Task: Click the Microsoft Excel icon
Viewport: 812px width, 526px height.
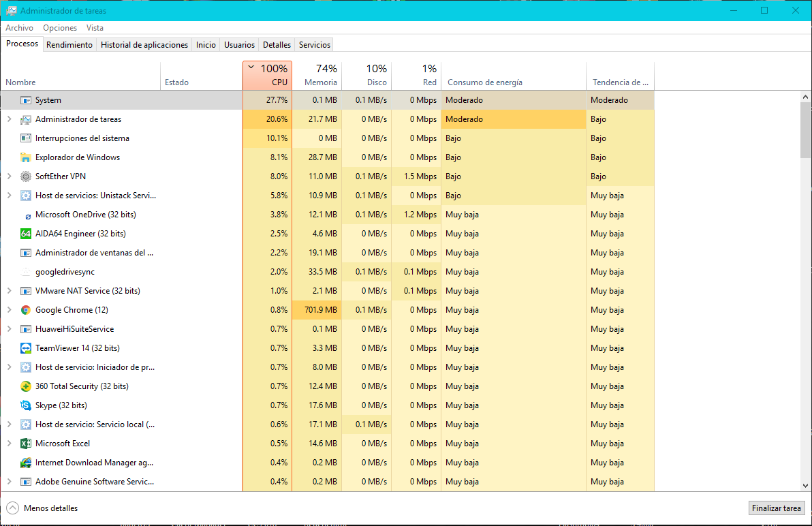Action: click(25, 444)
